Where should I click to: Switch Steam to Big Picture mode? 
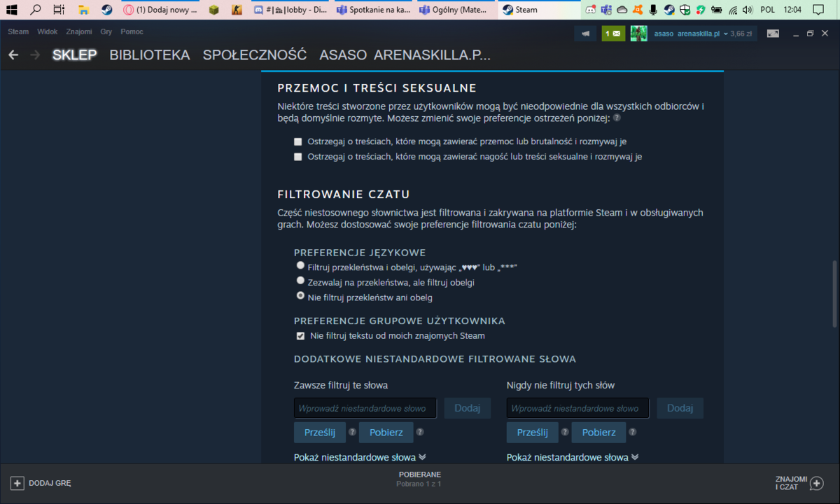773,33
